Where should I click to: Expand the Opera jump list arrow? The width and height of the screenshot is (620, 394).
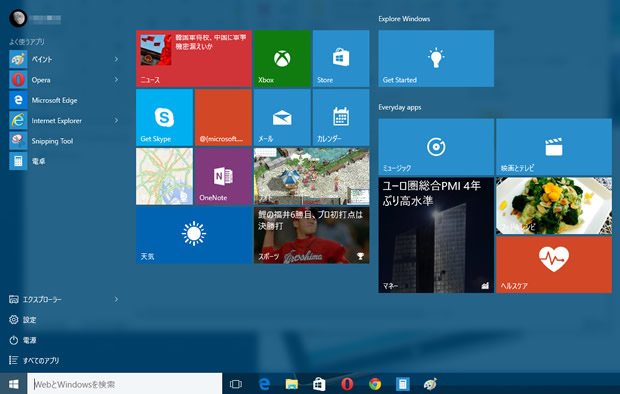[x=116, y=80]
